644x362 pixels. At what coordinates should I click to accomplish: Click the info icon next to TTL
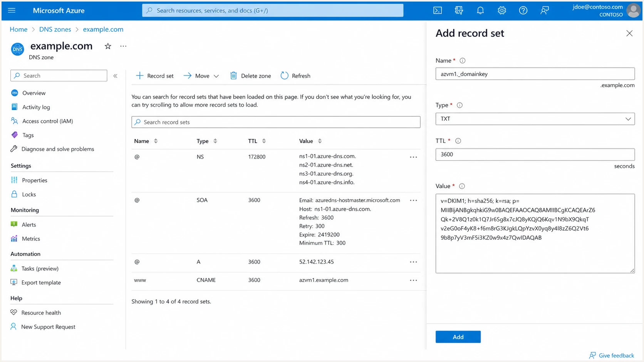click(458, 141)
